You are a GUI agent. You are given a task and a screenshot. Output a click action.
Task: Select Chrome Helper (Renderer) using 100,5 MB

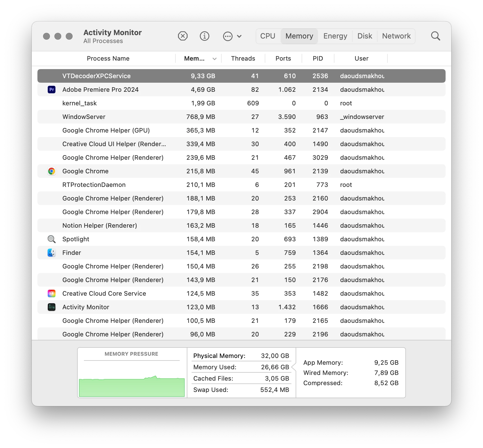(x=241, y=321)
